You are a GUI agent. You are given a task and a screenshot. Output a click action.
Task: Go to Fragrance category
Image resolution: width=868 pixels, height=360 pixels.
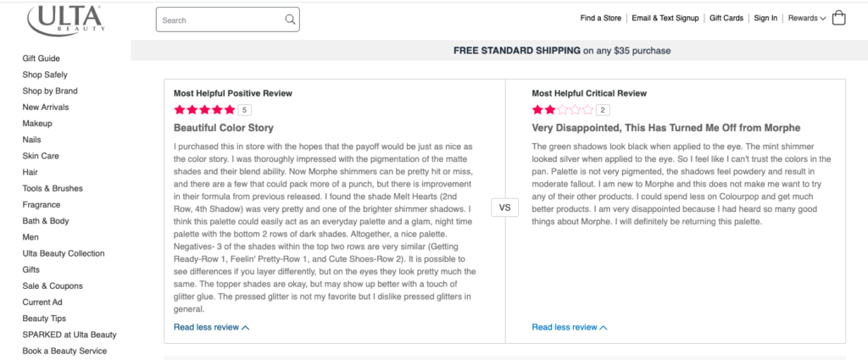click(x=42, y=205)
